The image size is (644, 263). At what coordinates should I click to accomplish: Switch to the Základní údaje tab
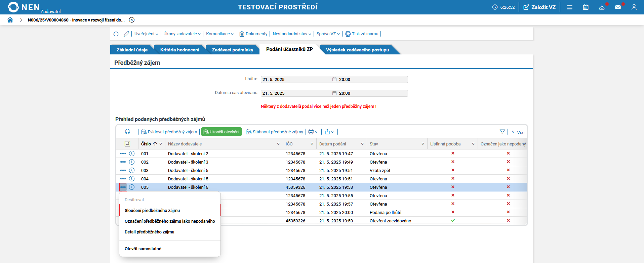click(132, 50)
